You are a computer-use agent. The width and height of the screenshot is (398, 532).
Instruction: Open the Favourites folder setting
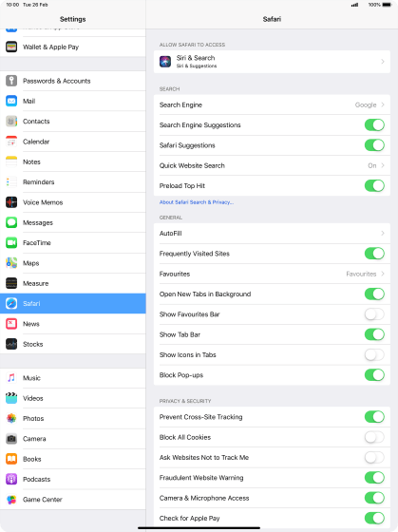click(x=272, y=274)
